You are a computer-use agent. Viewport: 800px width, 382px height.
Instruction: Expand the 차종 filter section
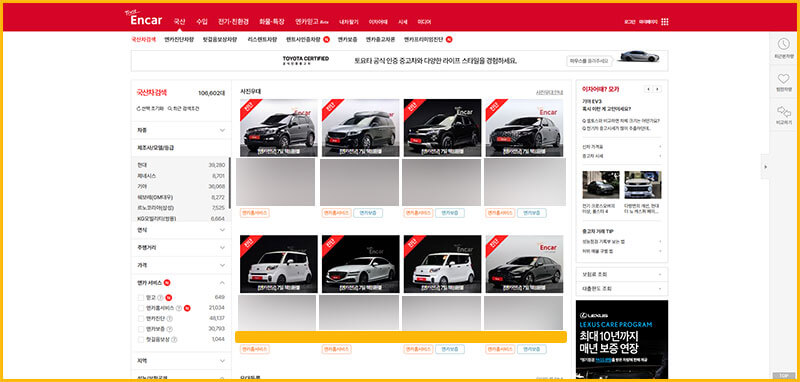click(181, 130)
